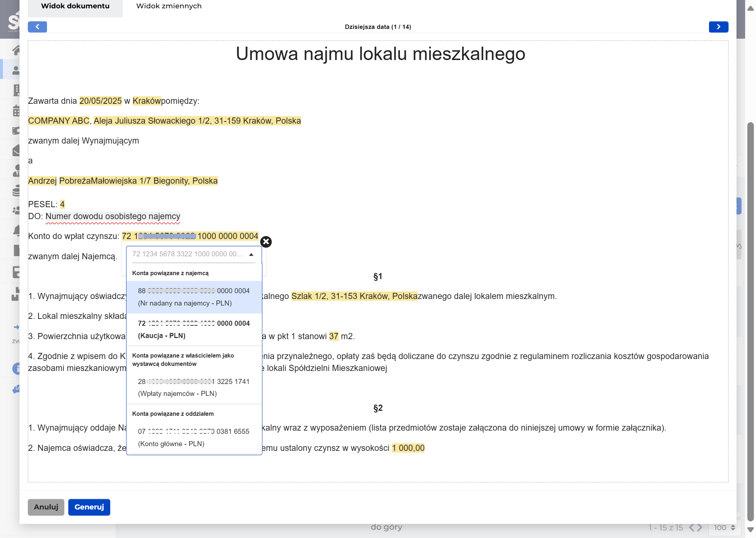Open the single-person icon in the sidebar
This screenshot has height=538, width=756.
16,70
